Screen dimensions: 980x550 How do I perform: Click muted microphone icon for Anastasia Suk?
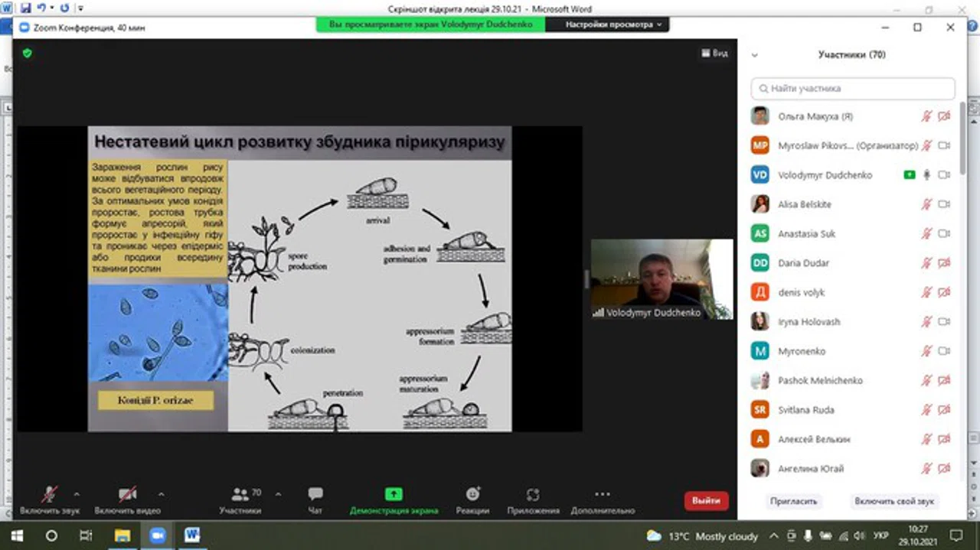pos(926,233)
